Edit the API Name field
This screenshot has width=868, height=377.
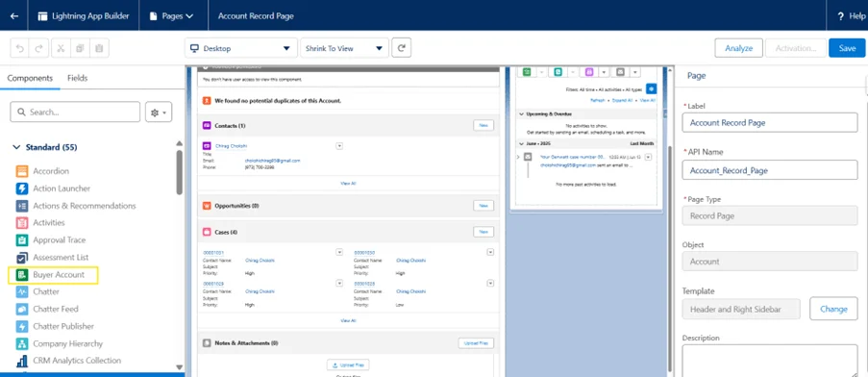(x=770, y=170)
